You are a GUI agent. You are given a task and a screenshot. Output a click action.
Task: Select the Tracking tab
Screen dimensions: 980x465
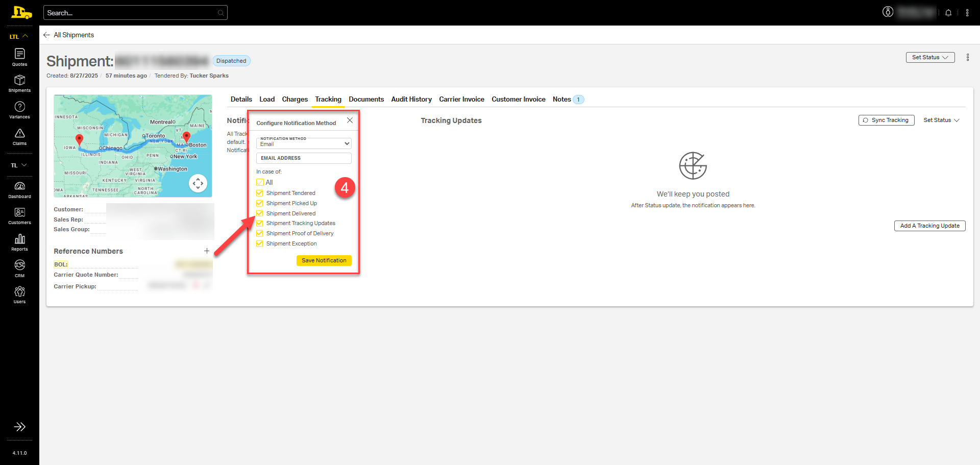[328, 100]
